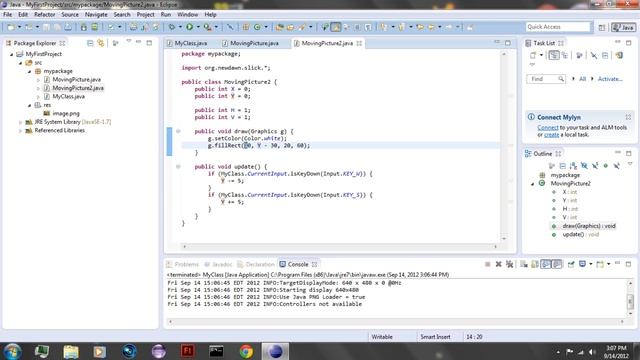Screen dimensions: 640x360
Task: Open Debug button dropdown arrow
Action: pyautogui.click(x=180, y=27)
